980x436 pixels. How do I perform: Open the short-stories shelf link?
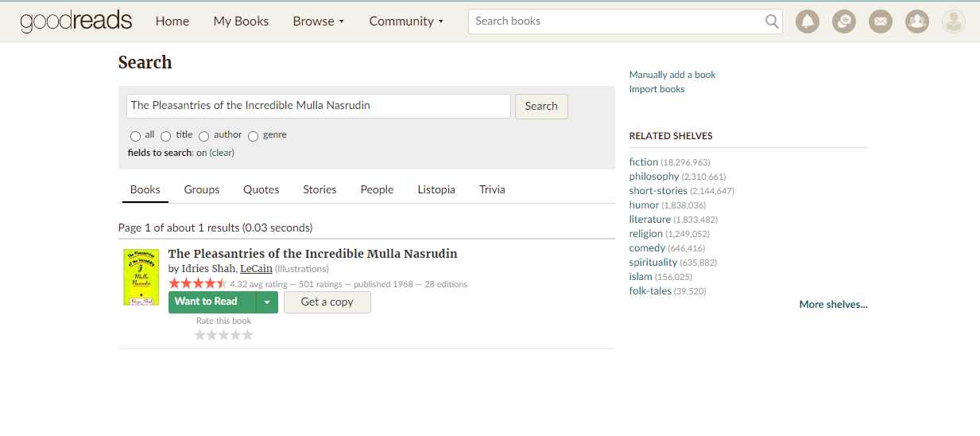point(658,191)
